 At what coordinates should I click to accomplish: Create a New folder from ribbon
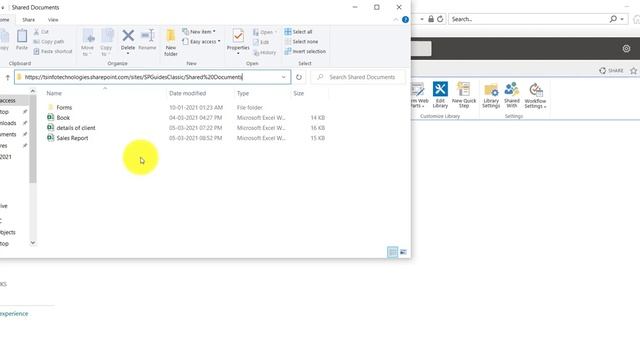(171, 42)
